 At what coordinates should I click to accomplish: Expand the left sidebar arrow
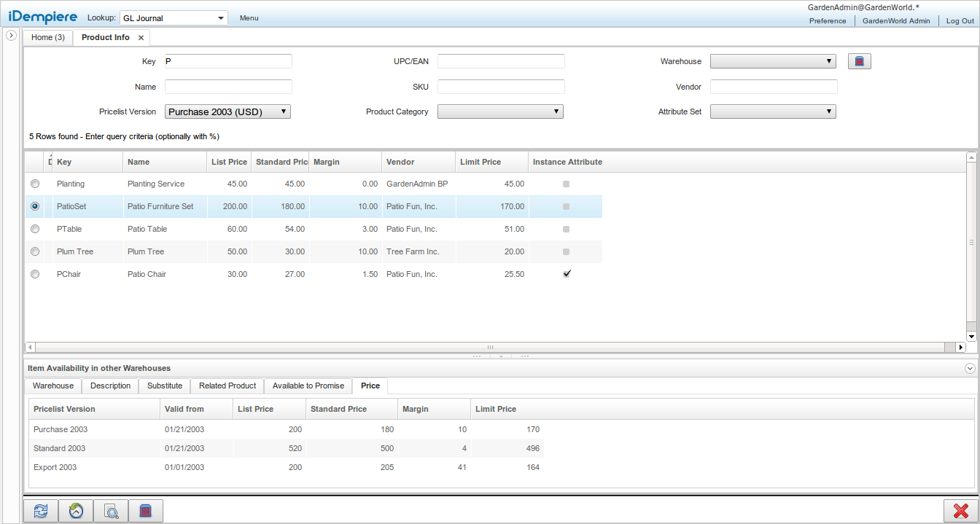[11, 34]
